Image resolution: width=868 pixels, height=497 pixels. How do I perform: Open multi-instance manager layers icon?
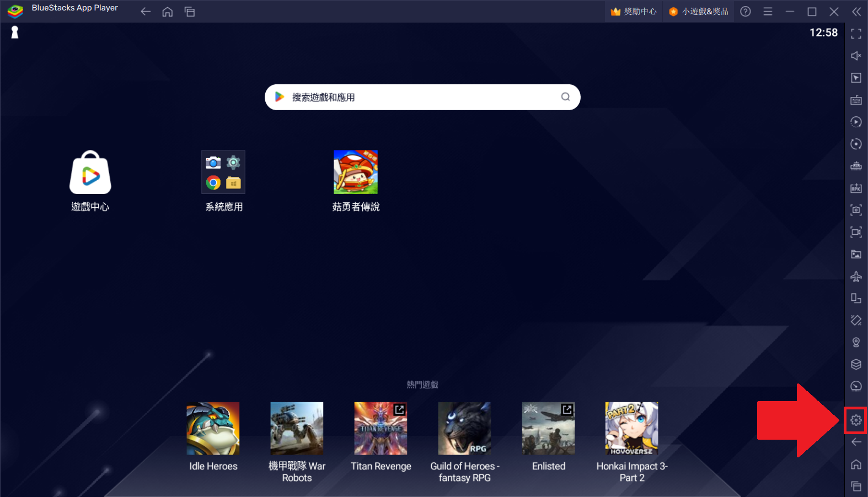(x=856, y=364)
